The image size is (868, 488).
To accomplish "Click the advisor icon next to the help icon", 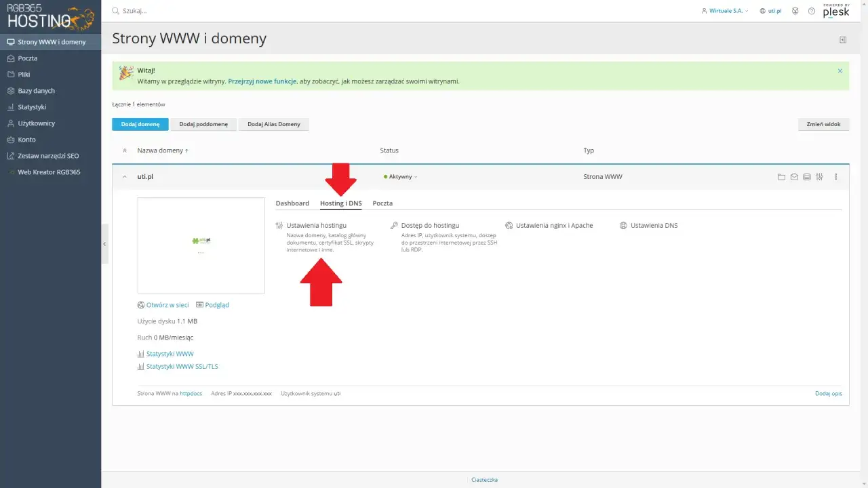I will pyautogui.click(x=795, y=11).
